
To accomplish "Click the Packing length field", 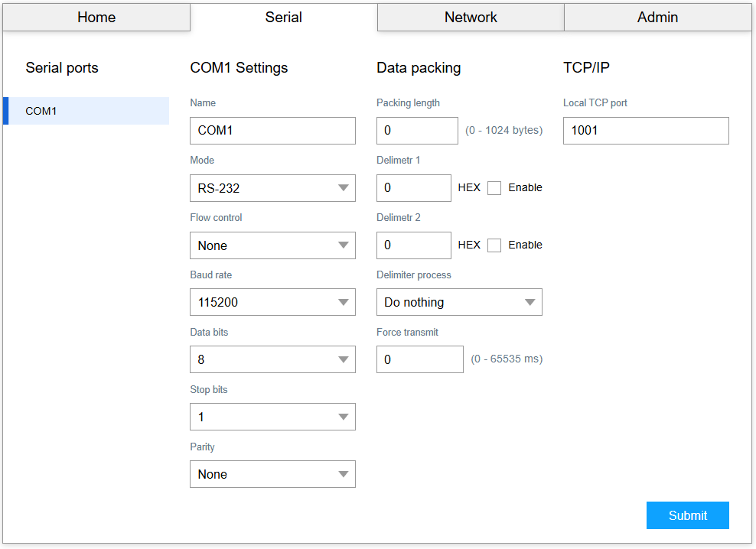I will [x=417, y=131].
